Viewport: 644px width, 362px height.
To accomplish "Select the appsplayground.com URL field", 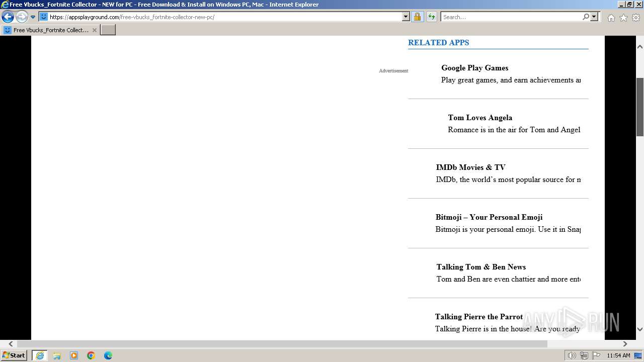I will point(224,17).
